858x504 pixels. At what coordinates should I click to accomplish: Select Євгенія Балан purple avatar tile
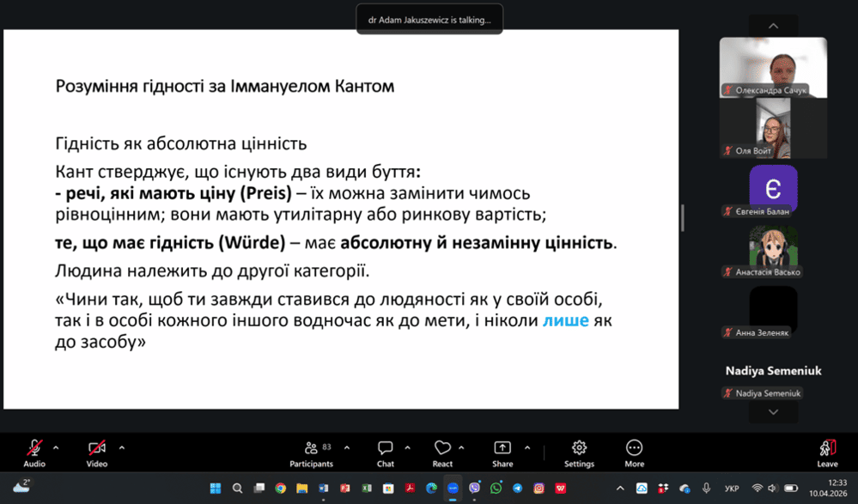773,188
